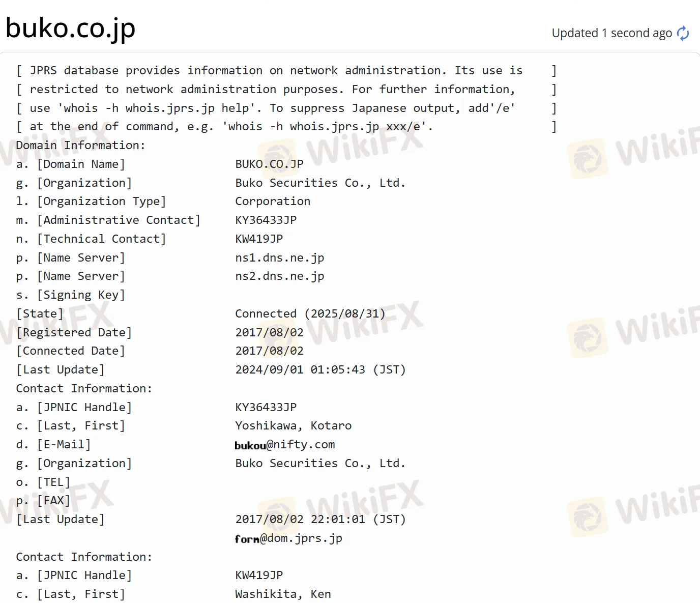This screenshot has width=700, height=603.
Task: Click the 'Domain Information:' section label
Action: [80, 145]
